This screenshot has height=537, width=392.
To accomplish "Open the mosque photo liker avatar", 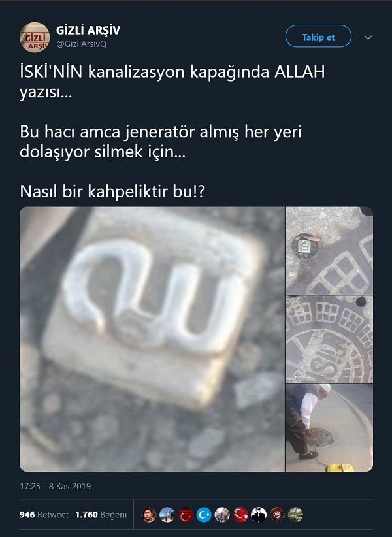I will (167, 514).
